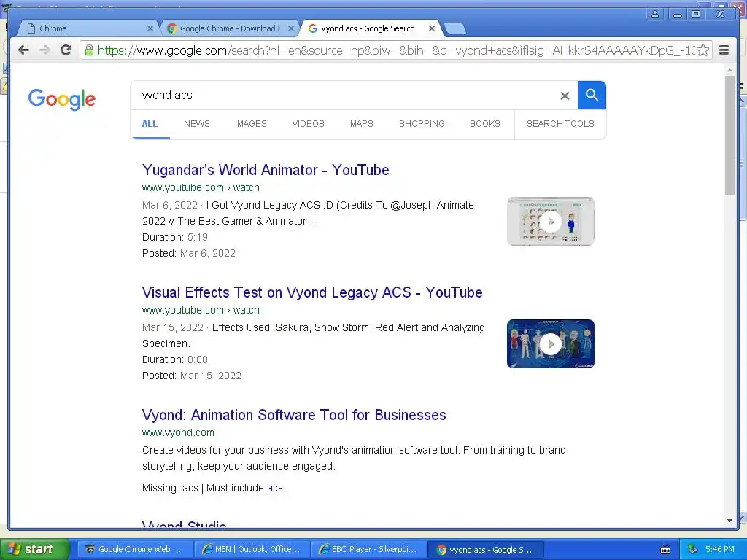Open 'Yugandar's World Animator - YouTube' result
747x560 pixels.
click(x=266, y=170)
